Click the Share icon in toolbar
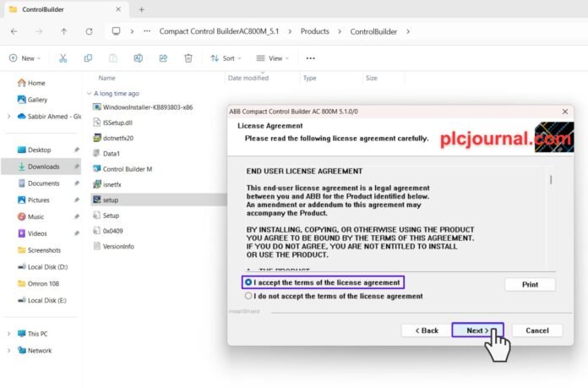This screenshot has width=588, height=388. point(163,58)
